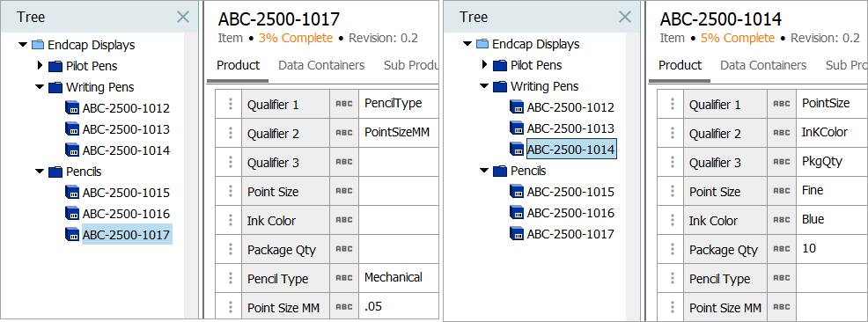
Task: Close Tree panel next to ABC-2500-1017 heading
Action: 183,17
